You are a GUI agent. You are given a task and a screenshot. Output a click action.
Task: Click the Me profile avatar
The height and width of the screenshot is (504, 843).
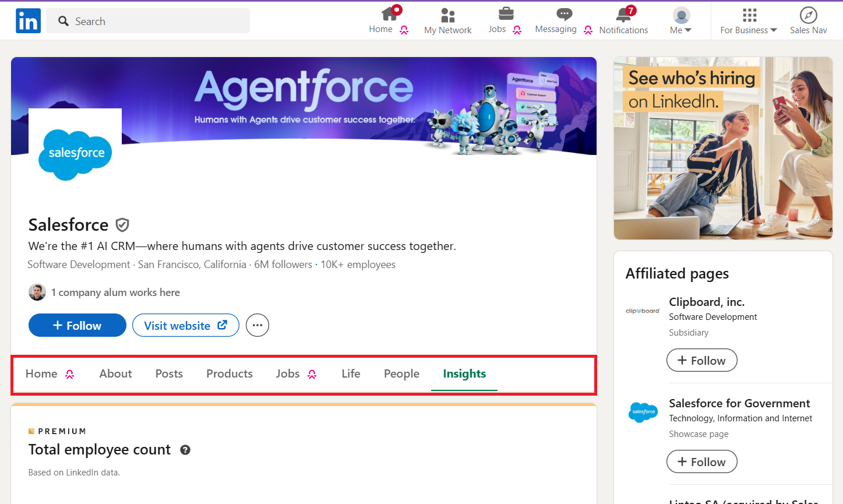click(681, 15)
